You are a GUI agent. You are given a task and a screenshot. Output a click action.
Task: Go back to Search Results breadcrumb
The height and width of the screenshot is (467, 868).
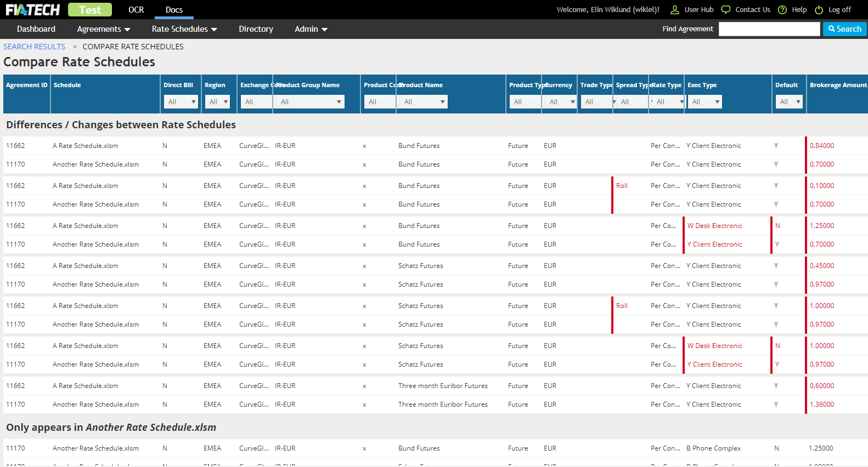[34, 47]
